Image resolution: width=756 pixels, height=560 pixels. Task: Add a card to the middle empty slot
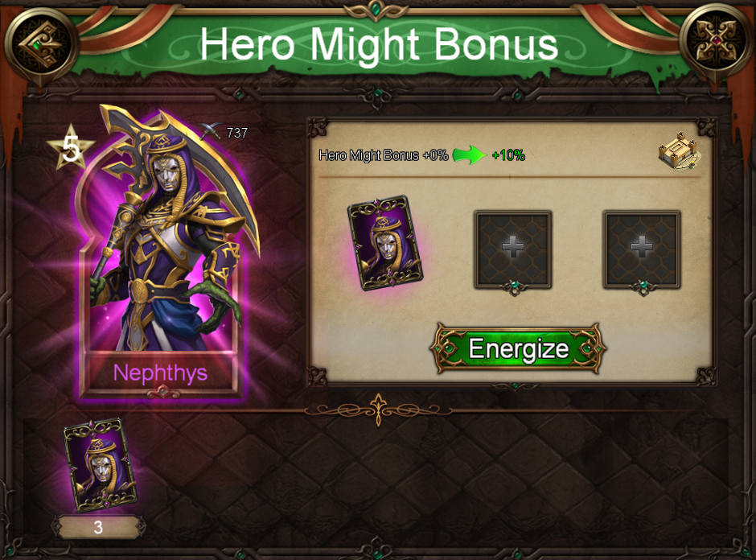[513, 249]
